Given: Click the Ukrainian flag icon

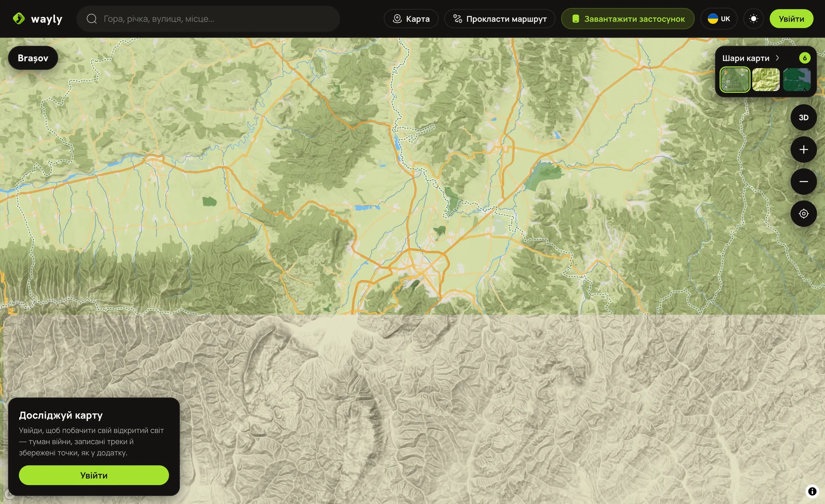Looking at the screenshot, I should click(713, 19).
